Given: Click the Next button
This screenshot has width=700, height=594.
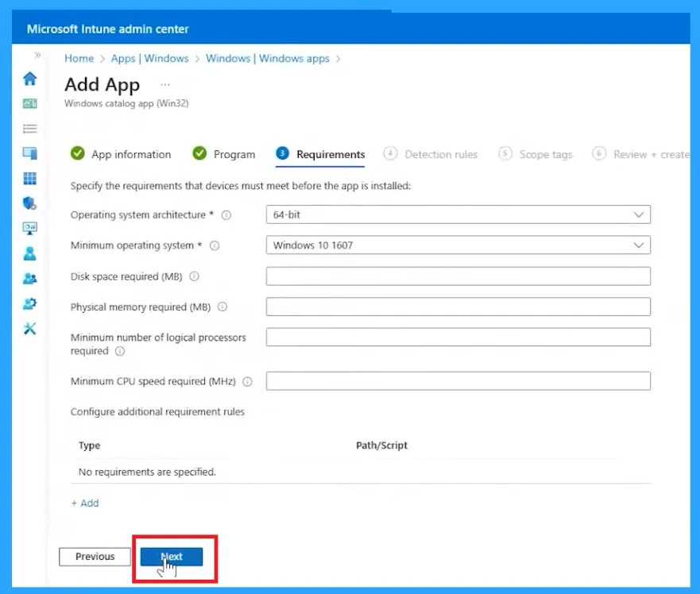Looking at the screenshot, I should (x=172, y=557).
